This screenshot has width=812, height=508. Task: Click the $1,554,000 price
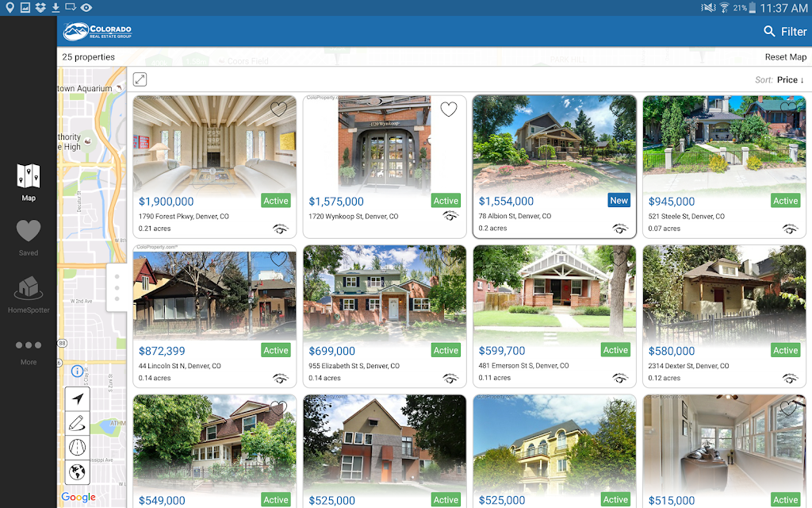click(x=506, y=201)
